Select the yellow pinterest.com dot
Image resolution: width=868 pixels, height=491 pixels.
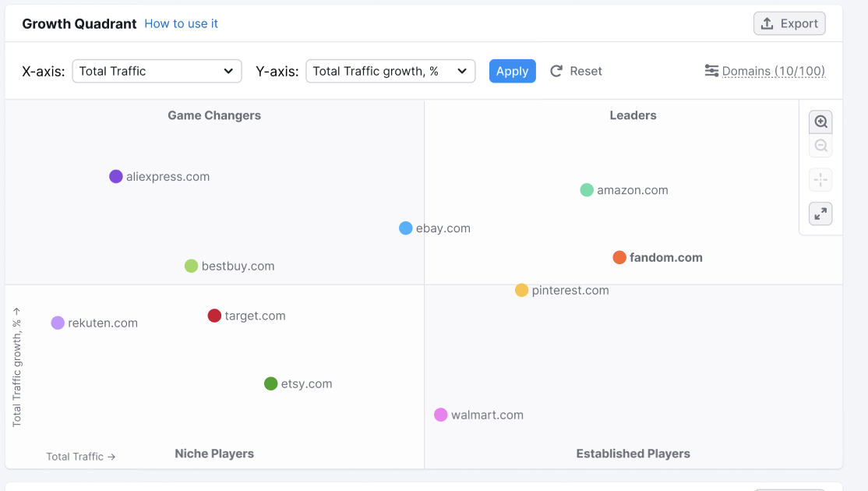(x=521, y=291)
